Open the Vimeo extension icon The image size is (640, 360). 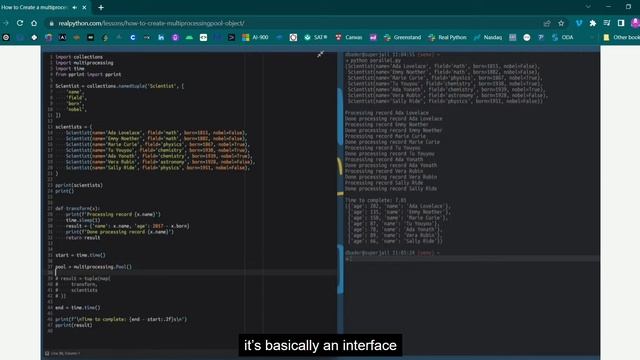(579, 23)
